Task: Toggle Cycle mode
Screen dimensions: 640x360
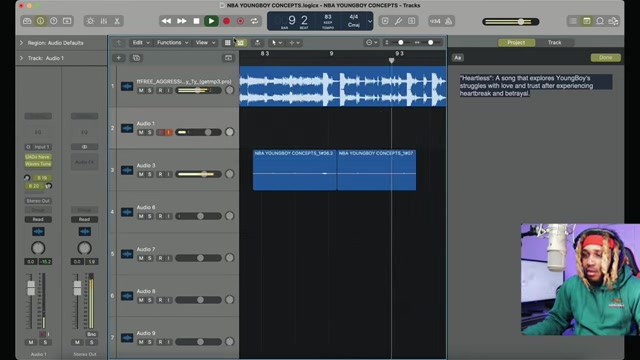Action: 255,21
